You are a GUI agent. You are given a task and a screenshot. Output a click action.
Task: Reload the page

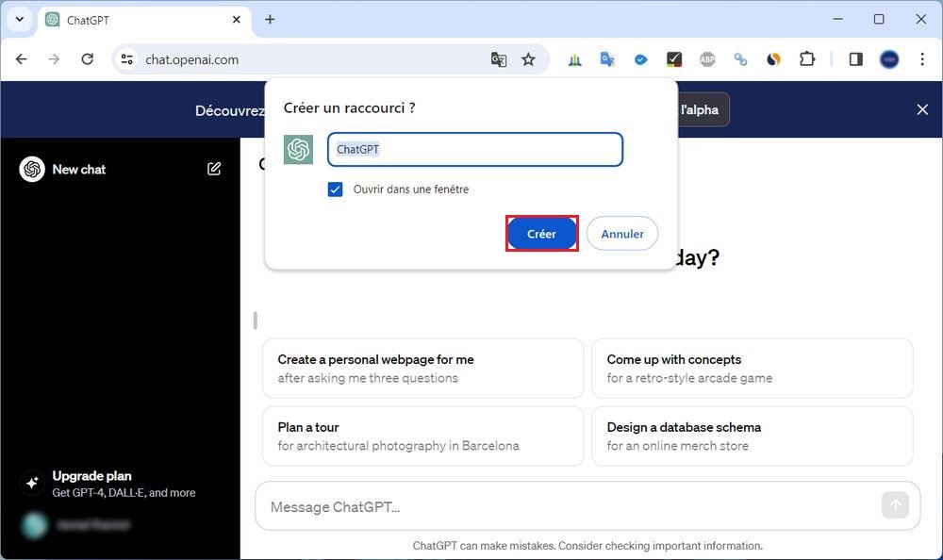[87, 59]
